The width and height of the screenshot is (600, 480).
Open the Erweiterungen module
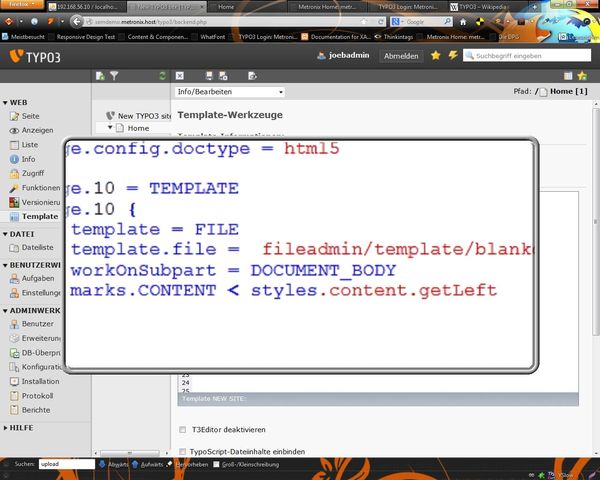pos(38,338)
